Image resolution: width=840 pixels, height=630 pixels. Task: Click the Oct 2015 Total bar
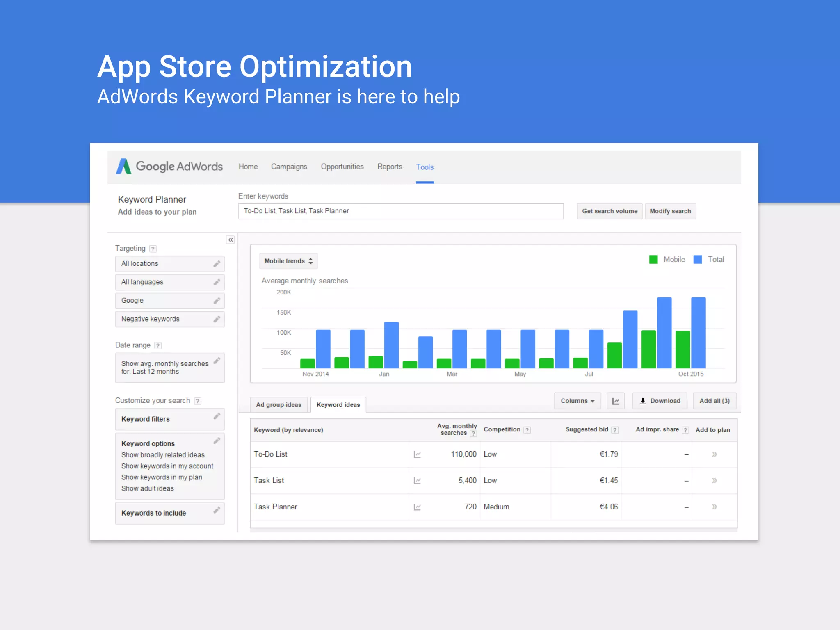tap(698, 333)
